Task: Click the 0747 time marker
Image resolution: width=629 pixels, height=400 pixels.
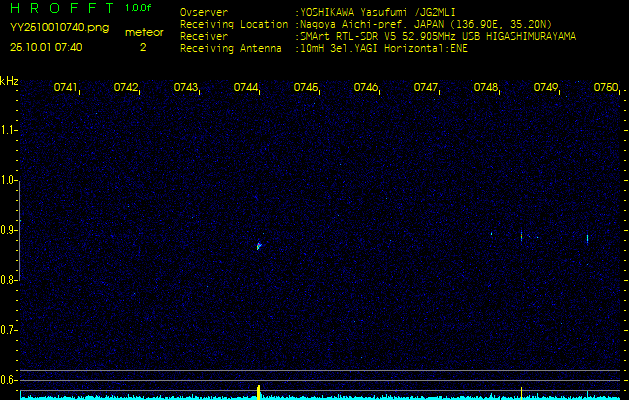Action: click(x=426, y=88)
